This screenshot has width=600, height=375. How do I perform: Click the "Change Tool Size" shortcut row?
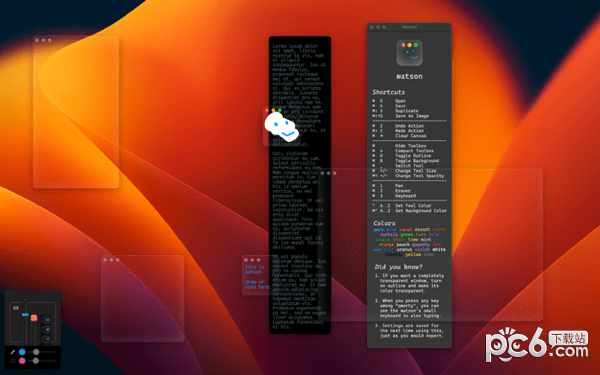[404, 171]
